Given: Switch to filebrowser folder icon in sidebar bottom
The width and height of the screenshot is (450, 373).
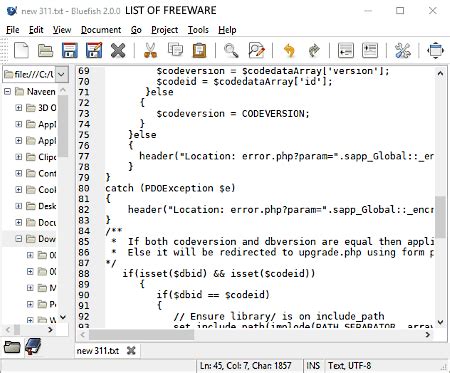Looking at the screenshot, I should click(12, 347).
